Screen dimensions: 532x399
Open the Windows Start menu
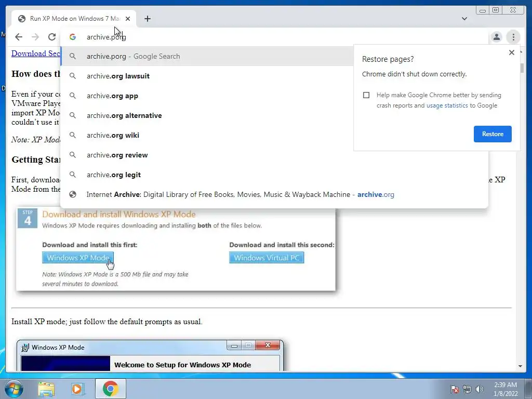tap(14, 389)
